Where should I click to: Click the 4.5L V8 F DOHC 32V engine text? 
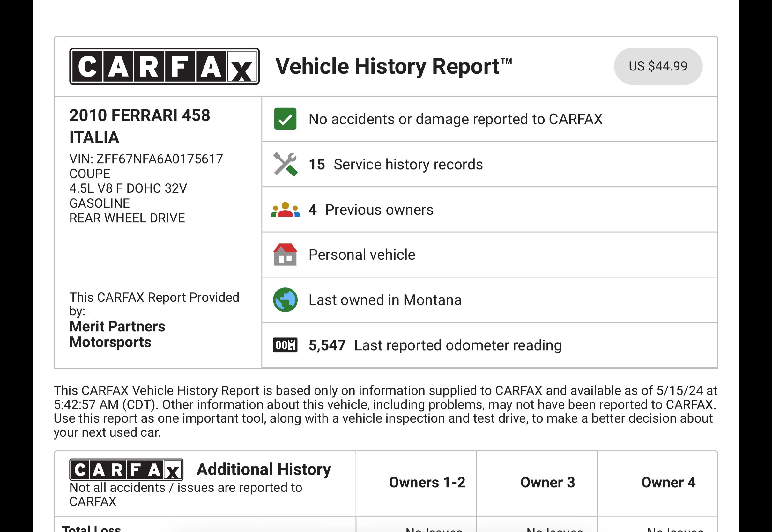(128, 188)
